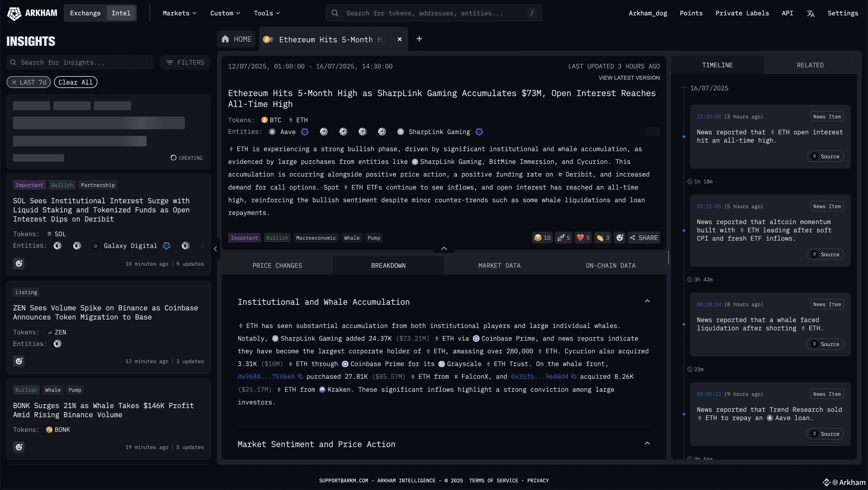Open the API link

pyautogui.click(x=787, y=13)
